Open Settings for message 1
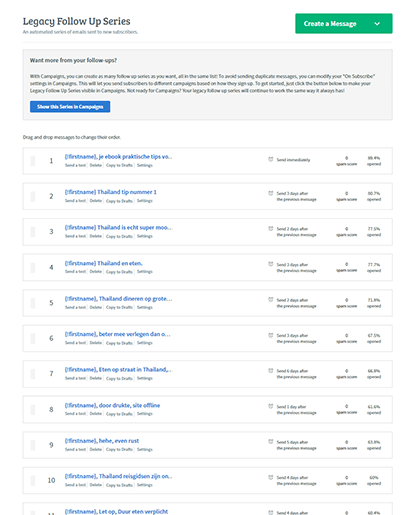415x515 pixels. click(x=145, y=165)
